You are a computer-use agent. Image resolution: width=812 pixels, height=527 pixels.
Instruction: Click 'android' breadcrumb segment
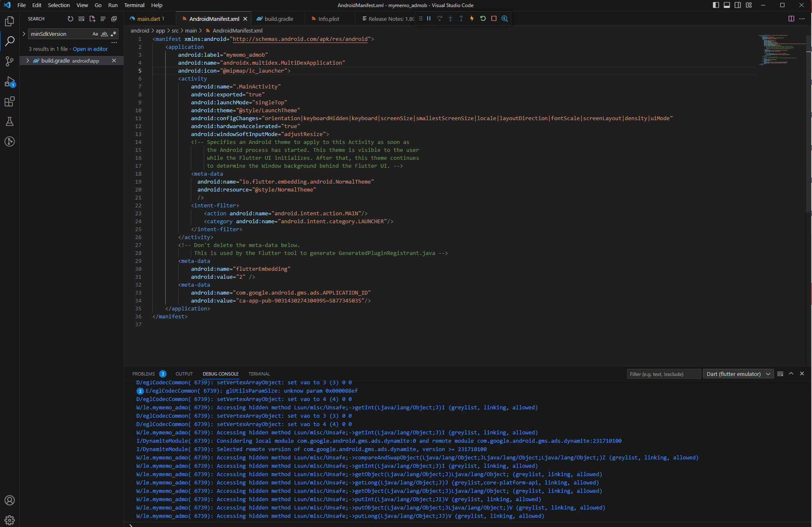click(140, 31)
